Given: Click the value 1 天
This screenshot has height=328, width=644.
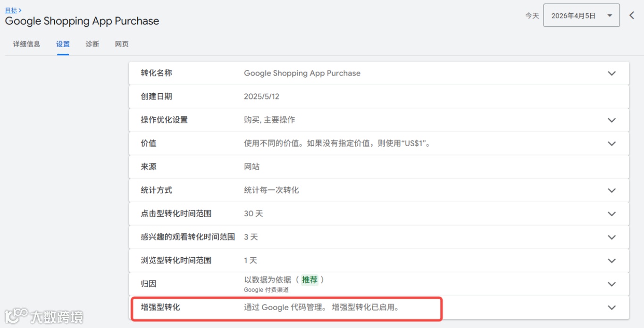Looking at the screenshot, I should [251, 260].
